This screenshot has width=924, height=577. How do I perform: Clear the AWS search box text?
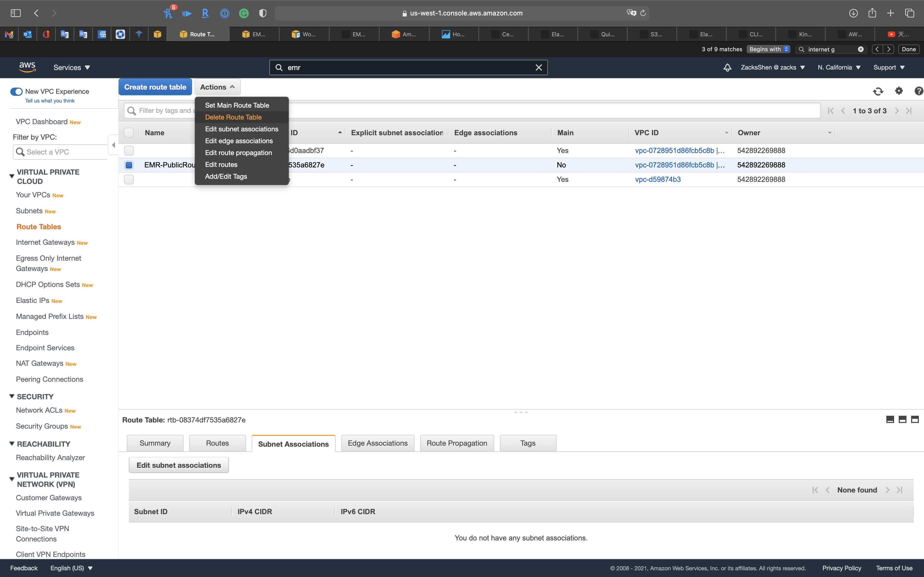coord(538,67)
